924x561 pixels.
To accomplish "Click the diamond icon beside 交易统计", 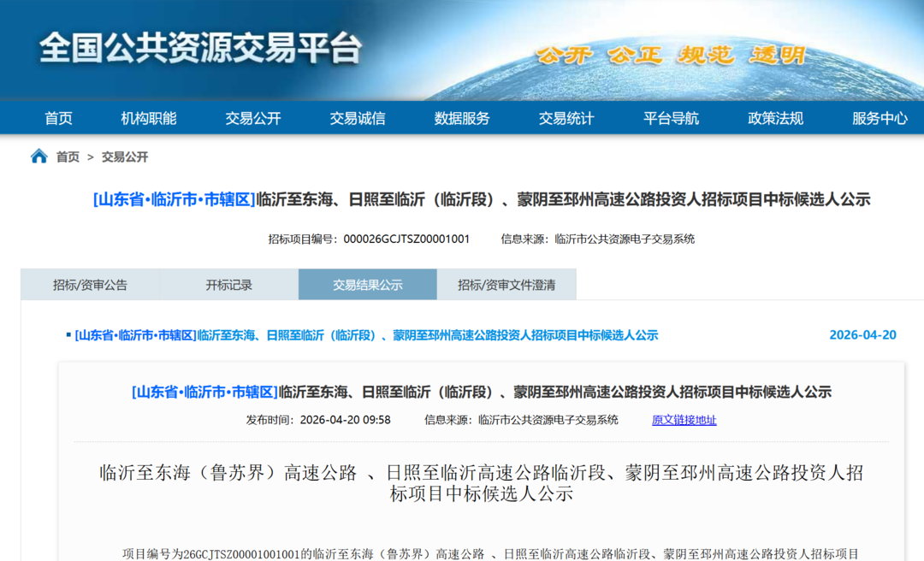I will (x=538, y=117).
